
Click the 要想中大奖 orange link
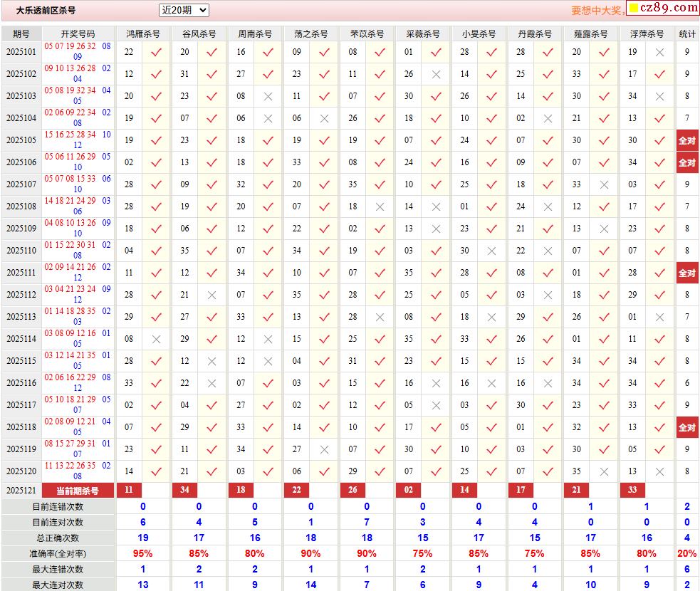[x=598, y=11]
